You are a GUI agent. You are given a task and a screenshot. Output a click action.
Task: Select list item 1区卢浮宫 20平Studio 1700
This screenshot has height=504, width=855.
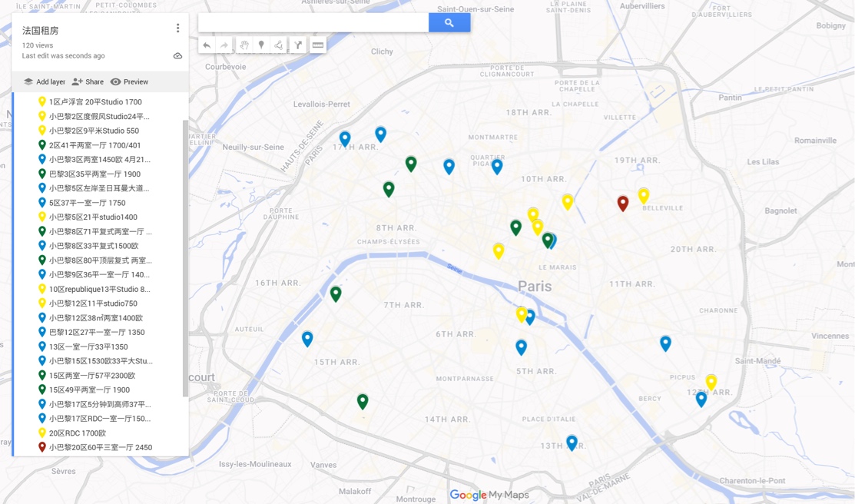coord(95,102)
